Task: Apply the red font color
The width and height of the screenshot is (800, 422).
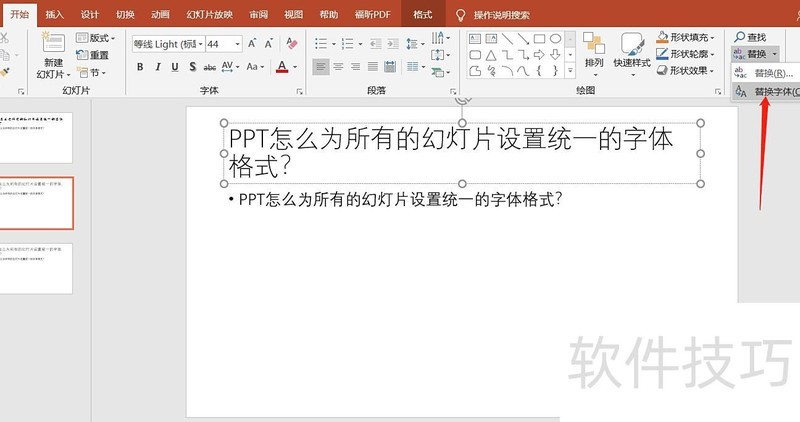Action: [x=282, y=67]
